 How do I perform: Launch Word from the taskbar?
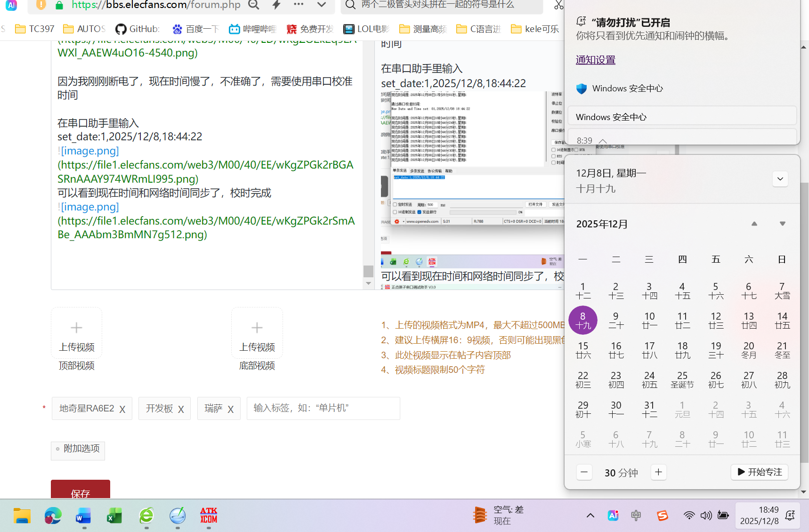coord(83,516)
